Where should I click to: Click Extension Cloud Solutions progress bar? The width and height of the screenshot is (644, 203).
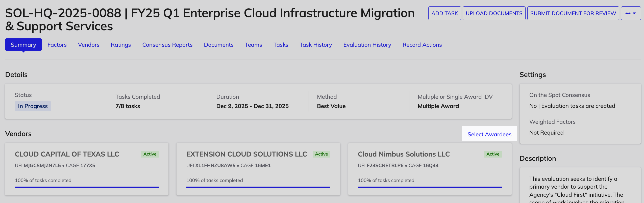[x=258, y=187]
